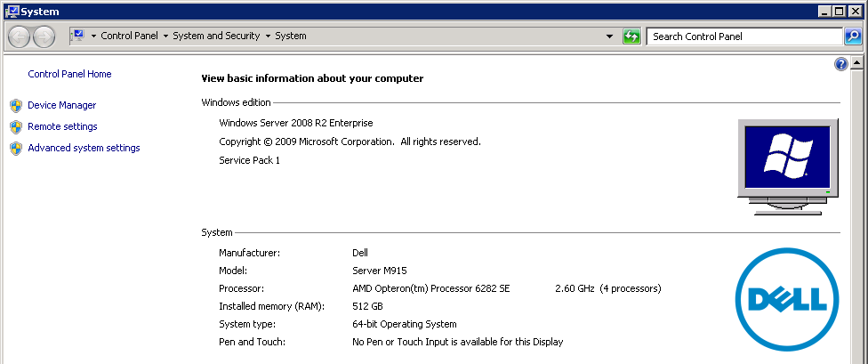
Task: Click the Pen and Touch label
Action: point(252,342)
